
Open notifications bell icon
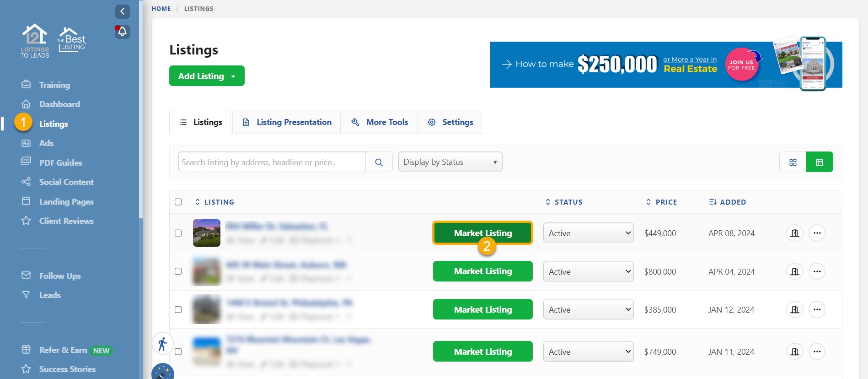pos(122,32)
